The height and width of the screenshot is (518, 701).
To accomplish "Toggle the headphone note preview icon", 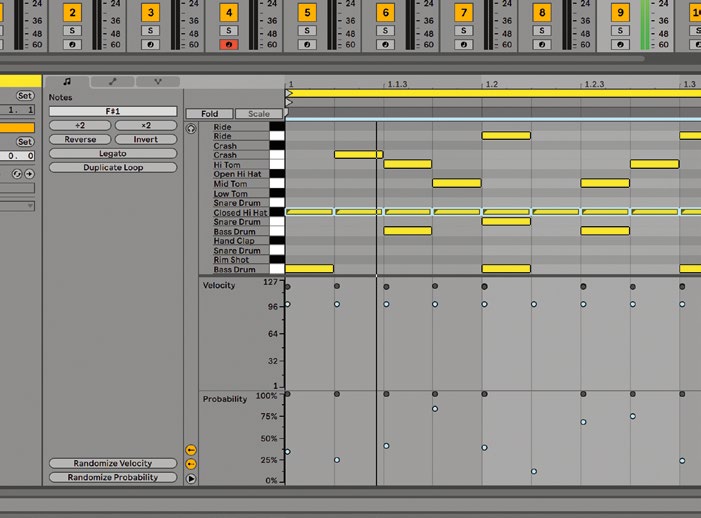I will point(191,129).
